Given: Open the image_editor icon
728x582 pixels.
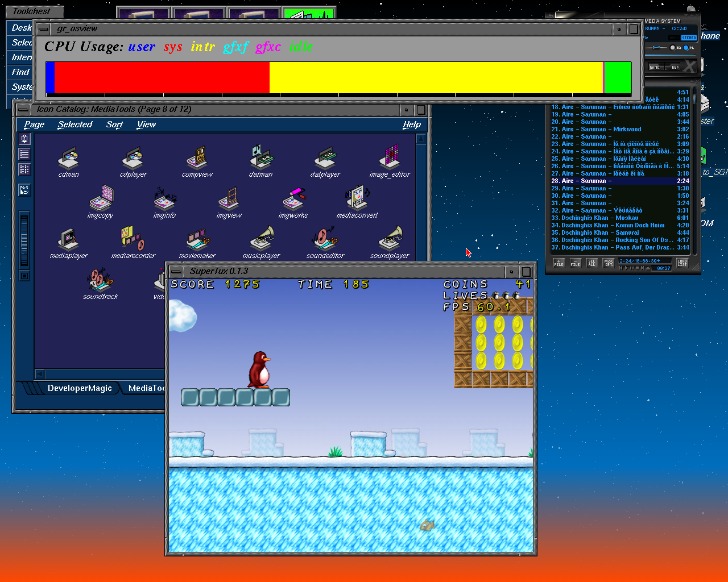Looking at the screenshot, I should [x=390, y=161].
